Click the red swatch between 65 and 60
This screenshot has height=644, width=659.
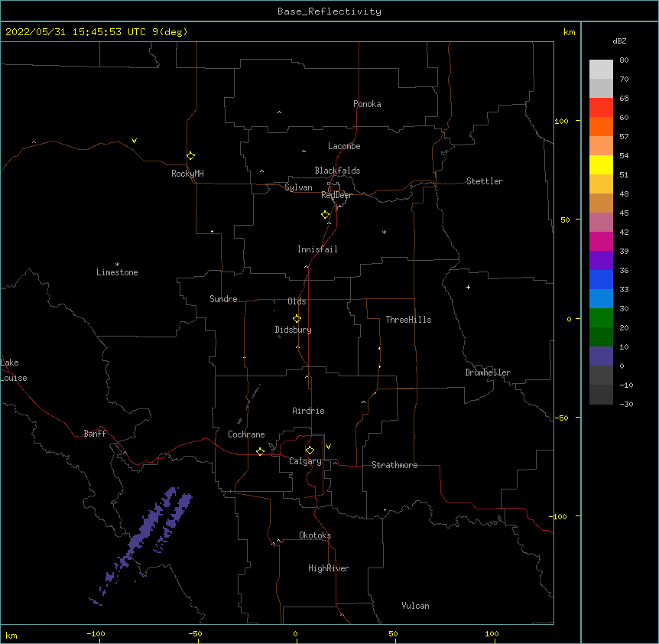(601, 107)
